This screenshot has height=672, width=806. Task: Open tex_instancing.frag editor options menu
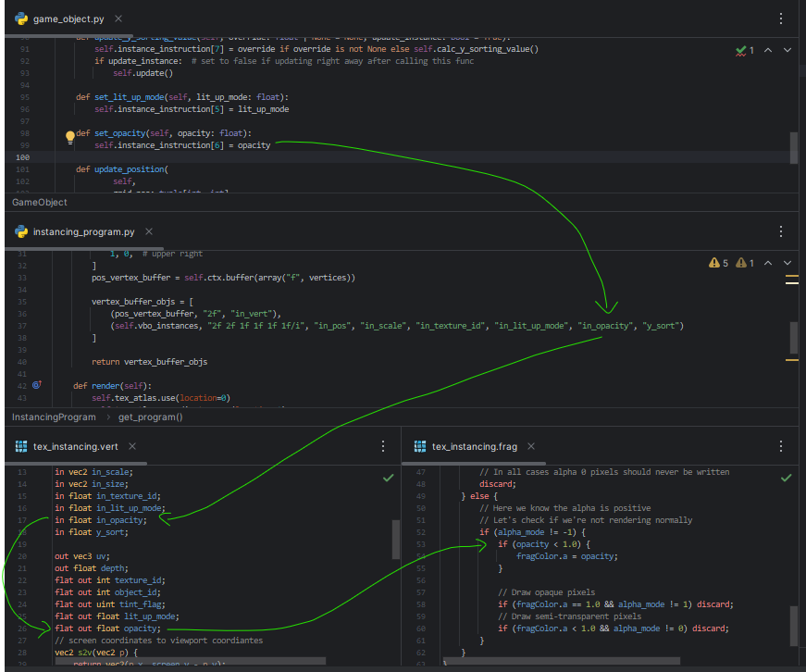[780, 446]
